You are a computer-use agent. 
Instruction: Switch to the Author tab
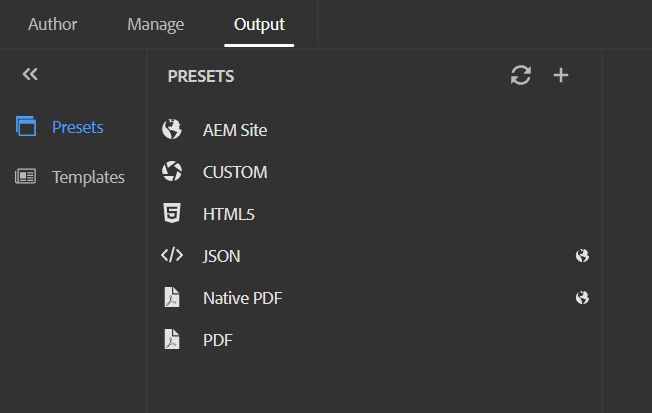[x=52, y=24]
